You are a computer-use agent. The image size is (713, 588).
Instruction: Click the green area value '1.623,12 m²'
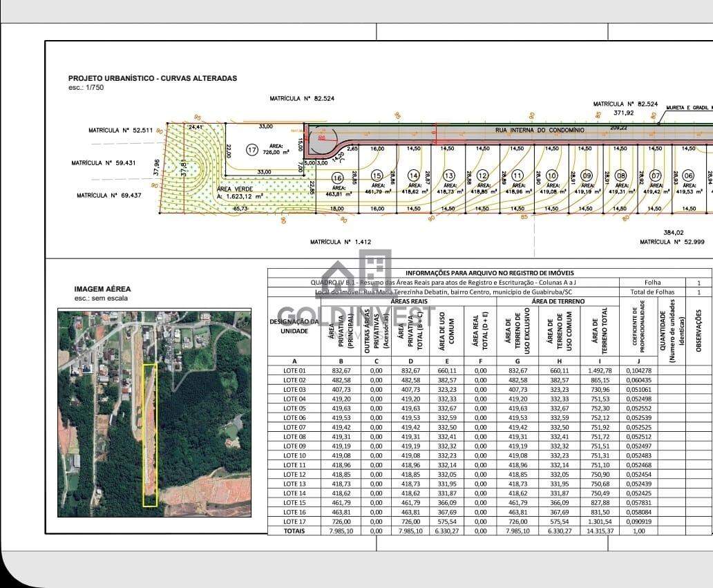tap(243, 196)
